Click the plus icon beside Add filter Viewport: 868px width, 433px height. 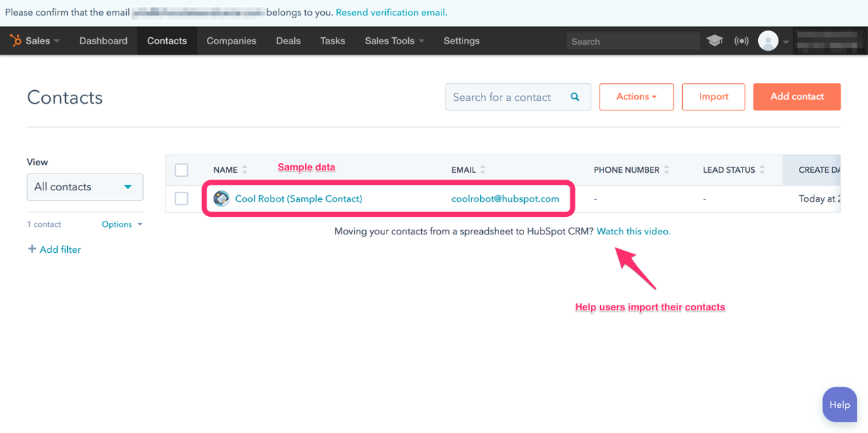point(32,249)
